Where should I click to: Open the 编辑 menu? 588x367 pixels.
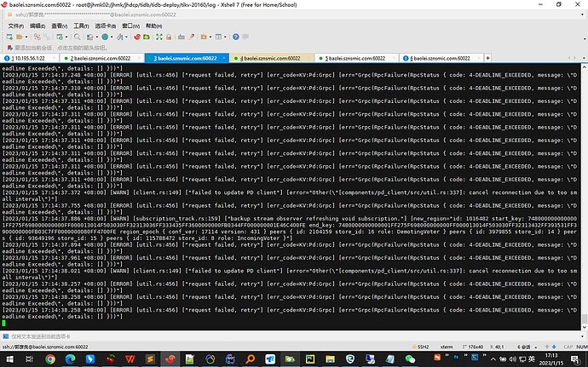[37, 26]
